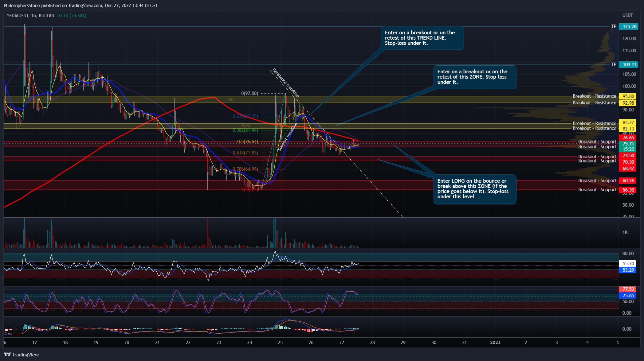Click the 115.00 price axis label

pyautogui.click(x=629, y=51)
